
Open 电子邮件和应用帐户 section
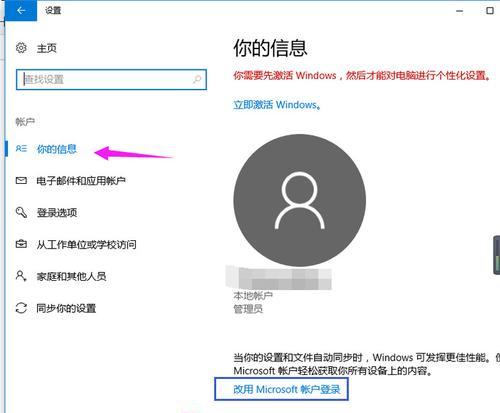tap(81, 181)
